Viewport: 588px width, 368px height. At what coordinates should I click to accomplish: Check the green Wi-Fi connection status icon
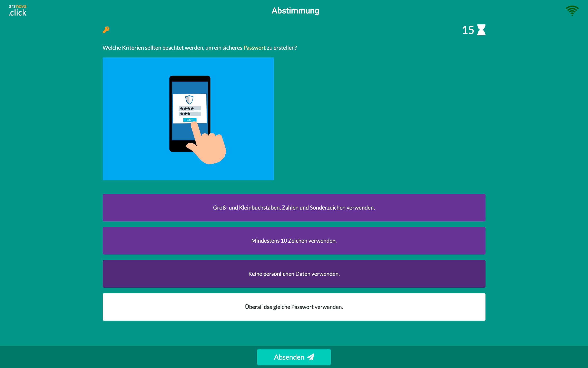tap(572, 11)
